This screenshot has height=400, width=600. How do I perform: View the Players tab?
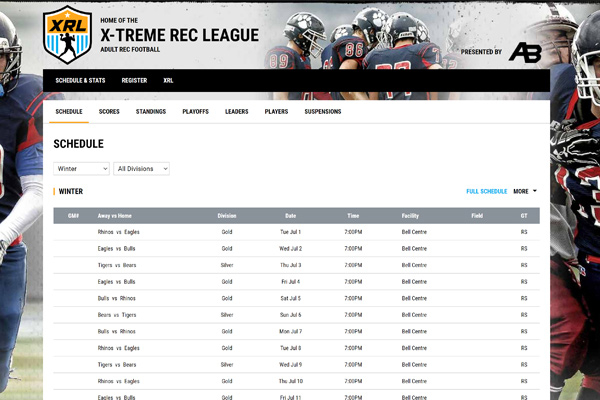[276, 111]
